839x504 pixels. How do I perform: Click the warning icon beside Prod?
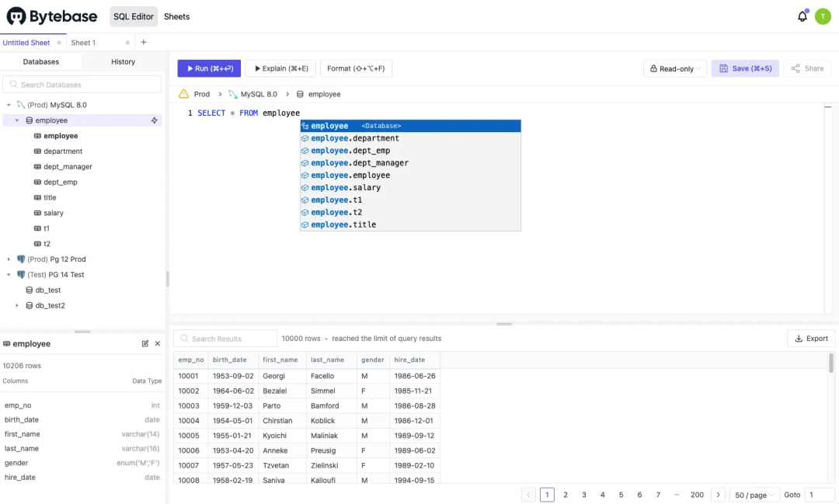coord(183,94)
